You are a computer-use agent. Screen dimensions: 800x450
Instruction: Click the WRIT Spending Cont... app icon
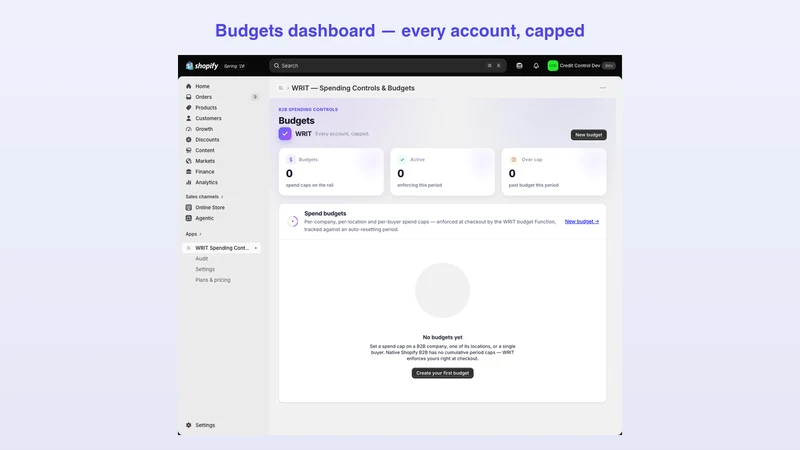point(189,248)
